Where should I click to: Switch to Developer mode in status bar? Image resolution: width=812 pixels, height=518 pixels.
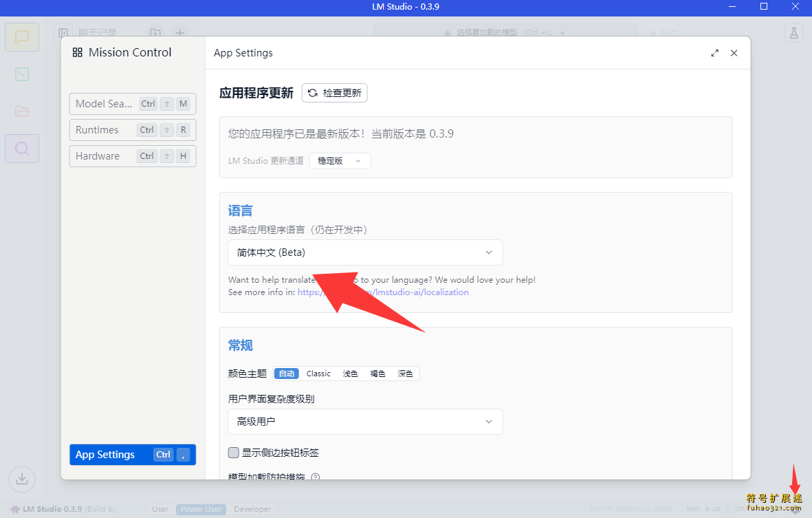pyautogui.click(x=252, y=509)
